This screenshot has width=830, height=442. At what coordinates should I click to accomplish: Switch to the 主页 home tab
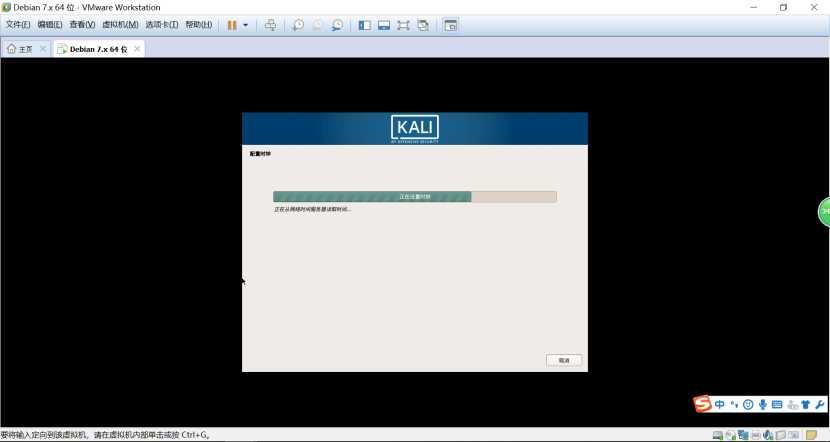[x=20, y=49]
